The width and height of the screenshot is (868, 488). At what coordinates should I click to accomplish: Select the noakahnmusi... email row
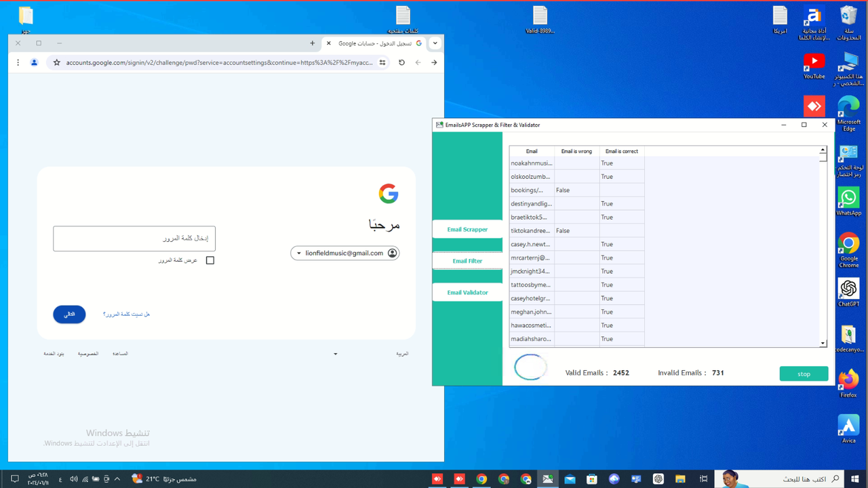[532, 163]
